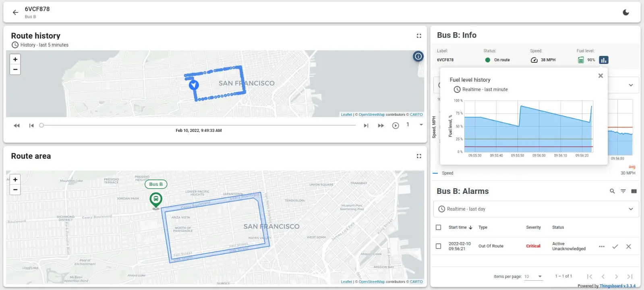Screen dimensions: 644x290
Task: Zoom in on Route history map
Action: click(15, 59)
